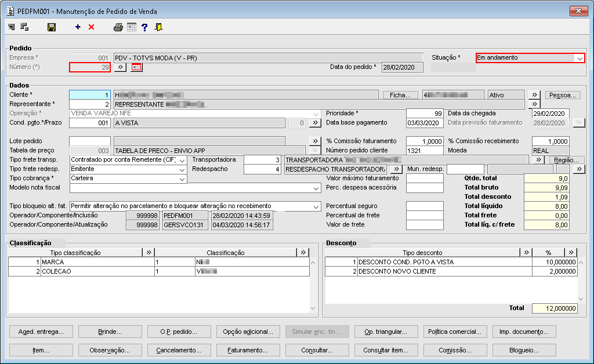Click the Ficha... button

pos(400,95)
